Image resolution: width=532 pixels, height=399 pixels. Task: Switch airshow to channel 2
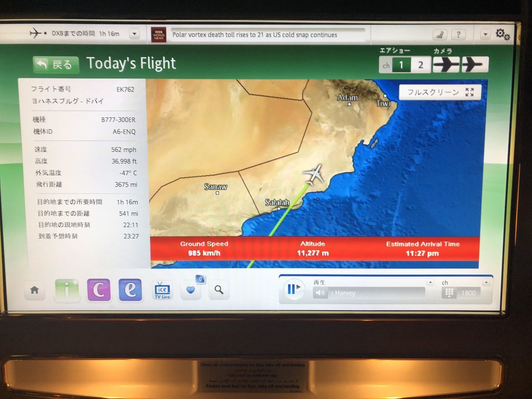click(420, 65)
